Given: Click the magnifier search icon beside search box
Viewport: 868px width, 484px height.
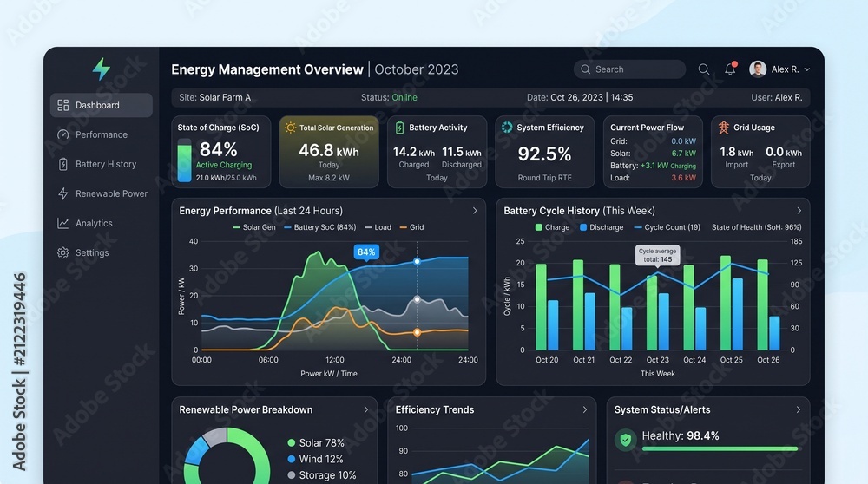Looking at the screenshot, I should tap(704, 69).
